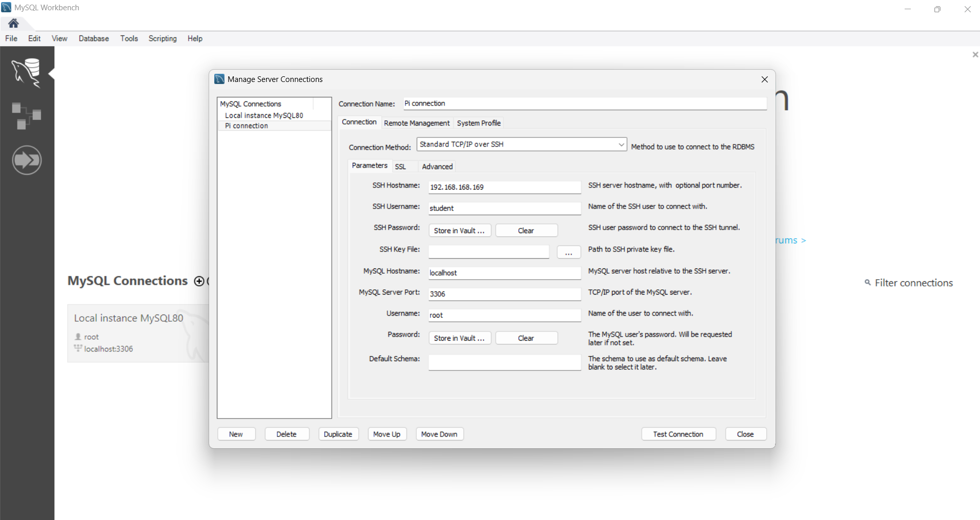Open the Scripting menu
Viewport: 980px width, 520px height.
[x=162, y=38]
